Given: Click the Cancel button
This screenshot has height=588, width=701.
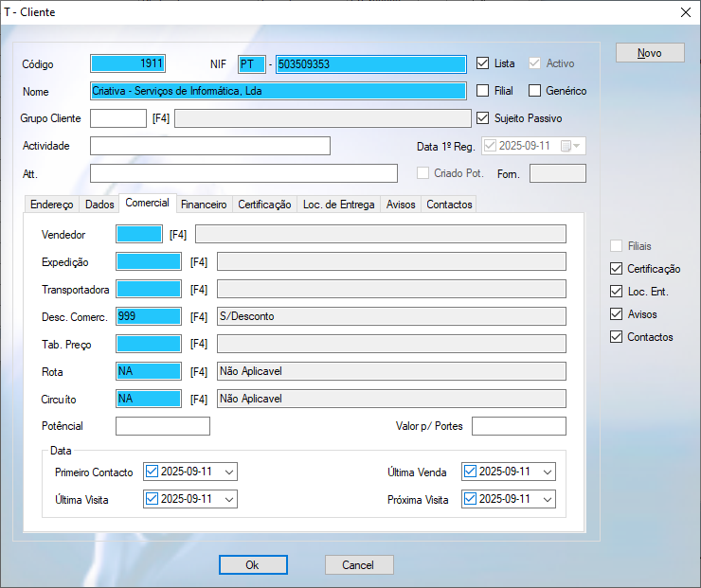Looking at the screenshot, I should (x=358, y=565).
